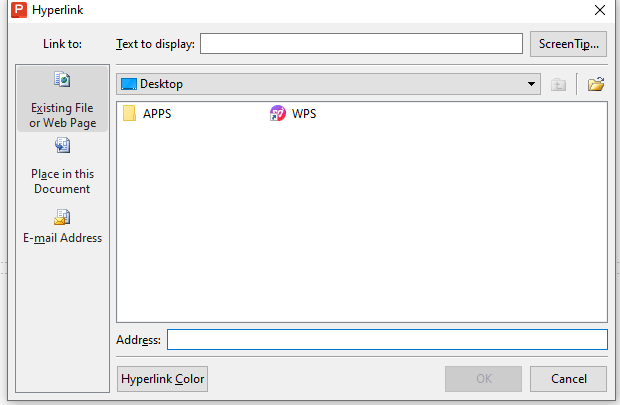Viewport: 620px width, 405px height.
Task: Focus the Address input field
Action: [x=388, y=340]
